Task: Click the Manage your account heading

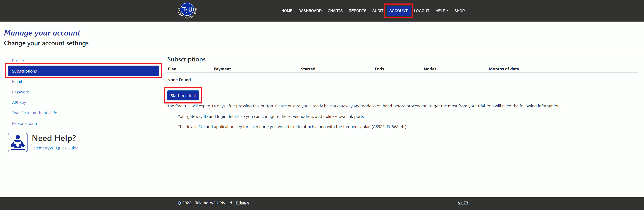Action: coord(42,33)
